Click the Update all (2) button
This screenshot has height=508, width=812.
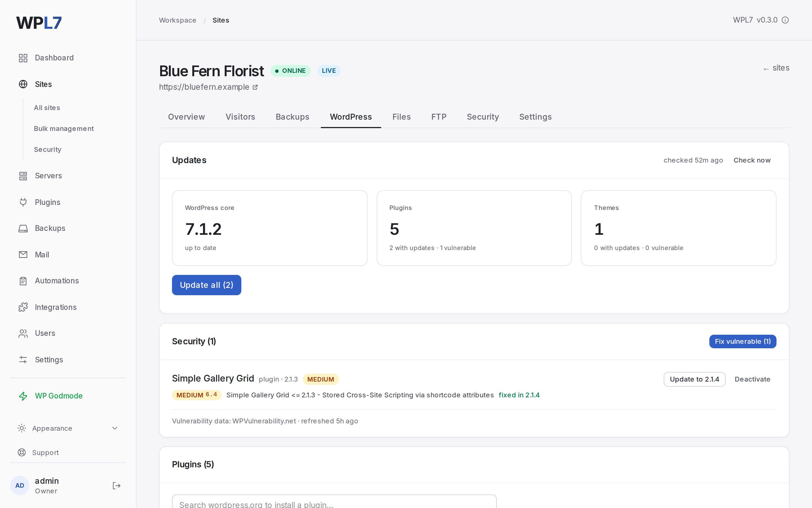point(206,285)
